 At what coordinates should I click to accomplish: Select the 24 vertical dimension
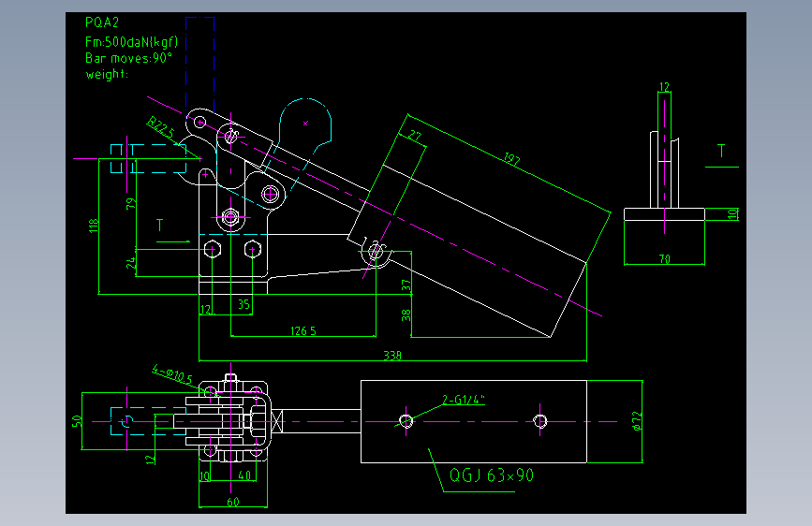(x=130, y=263)
